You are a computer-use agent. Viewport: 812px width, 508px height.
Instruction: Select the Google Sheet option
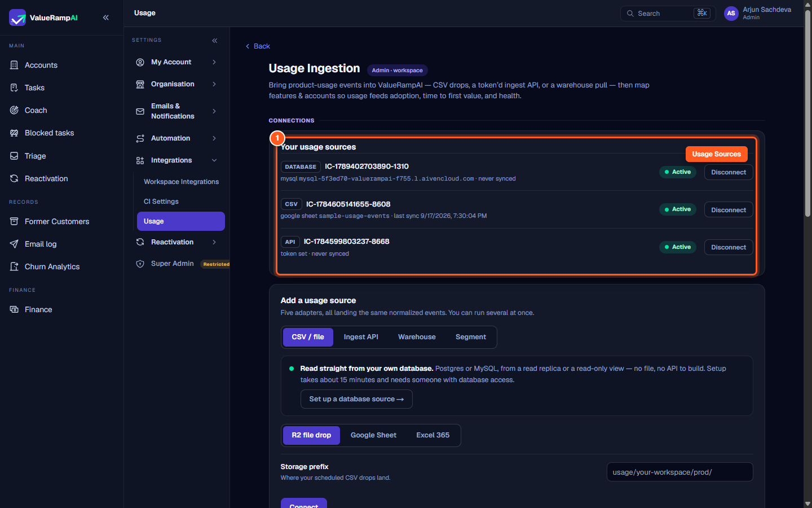pyautogui.click(x=373, y=435)
